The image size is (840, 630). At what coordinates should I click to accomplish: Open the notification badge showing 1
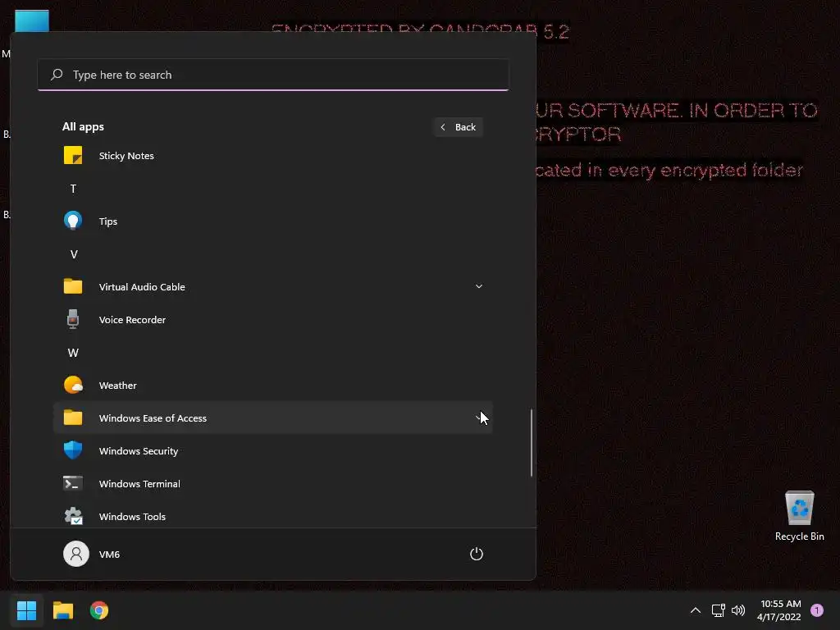click(817, 610)
